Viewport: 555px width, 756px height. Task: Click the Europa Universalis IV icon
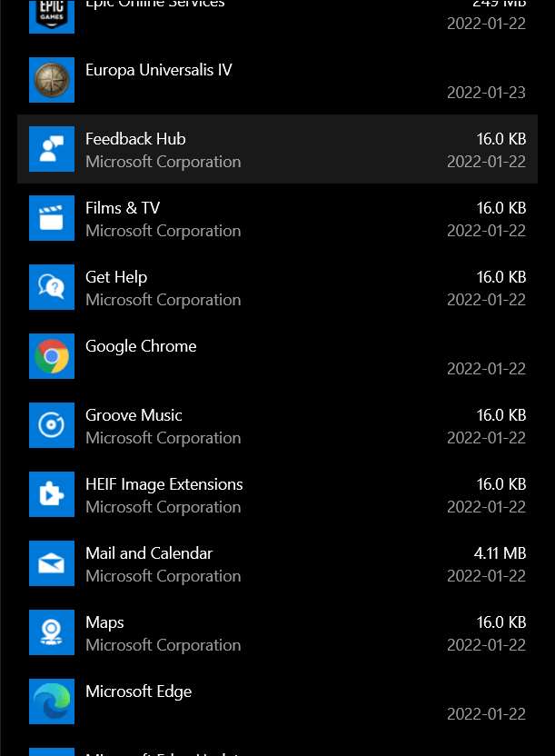point(52,80)
